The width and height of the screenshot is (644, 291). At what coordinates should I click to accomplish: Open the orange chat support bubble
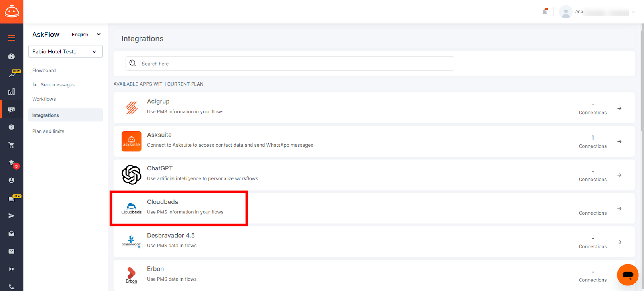pos(628,275)
